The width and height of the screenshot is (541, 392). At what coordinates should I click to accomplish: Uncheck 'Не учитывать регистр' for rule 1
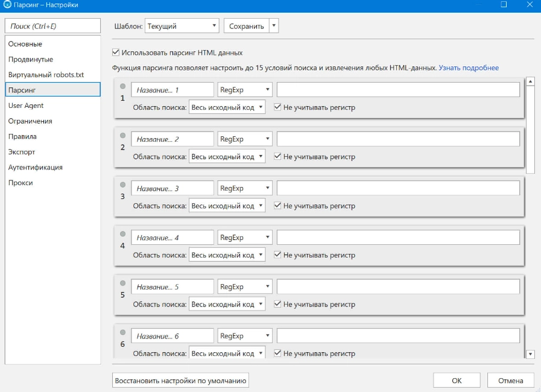click(x=278, y=107)
